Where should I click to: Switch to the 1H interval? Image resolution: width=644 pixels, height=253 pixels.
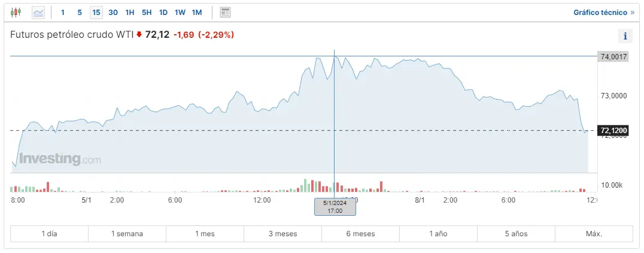point(130,12)
